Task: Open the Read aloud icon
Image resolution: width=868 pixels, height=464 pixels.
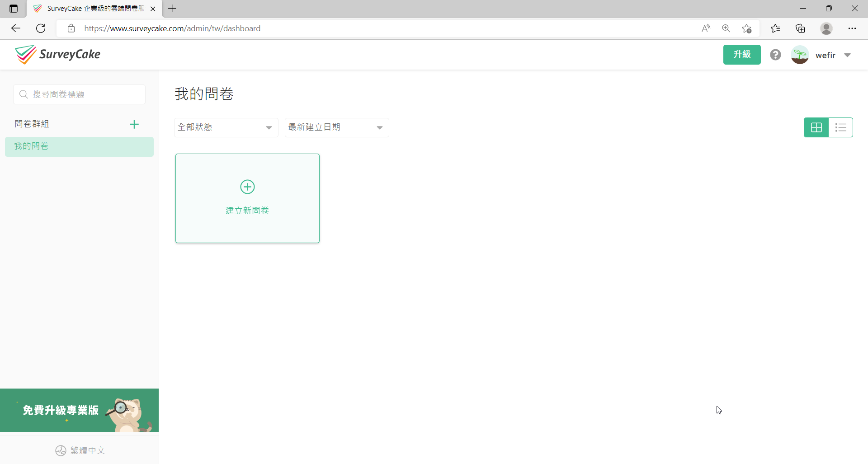Action: (x=706, y=28)
